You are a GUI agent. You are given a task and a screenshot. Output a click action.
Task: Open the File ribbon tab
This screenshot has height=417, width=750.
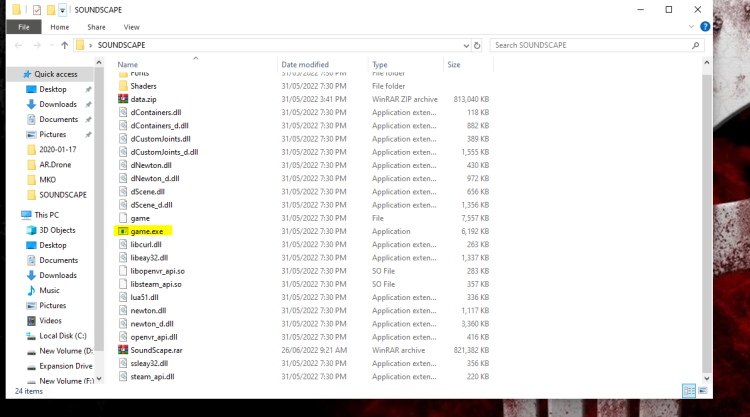coord(23,27)
